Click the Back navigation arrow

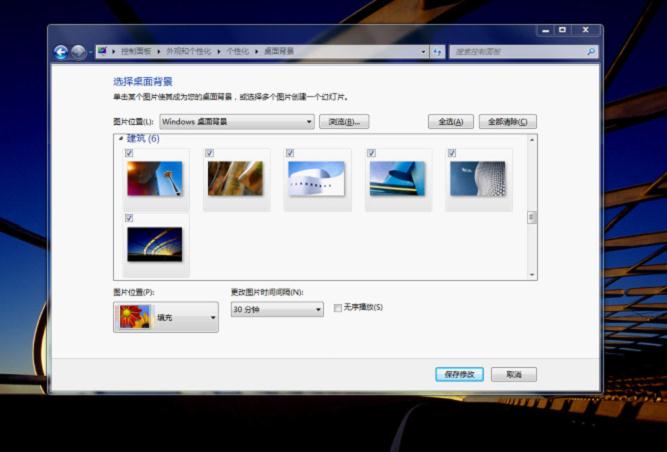coord(61,52)
